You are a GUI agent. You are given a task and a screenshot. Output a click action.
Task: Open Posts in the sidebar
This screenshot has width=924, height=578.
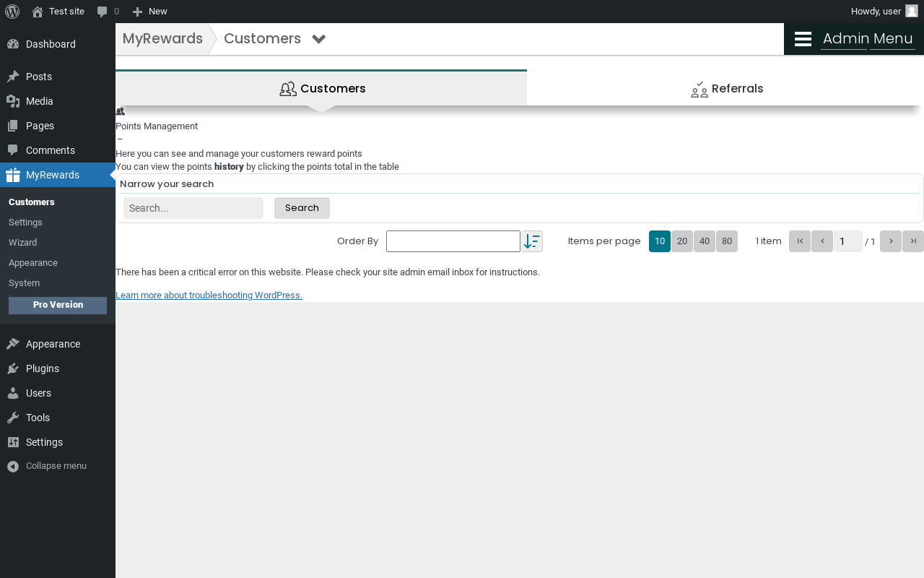[58, 77]
